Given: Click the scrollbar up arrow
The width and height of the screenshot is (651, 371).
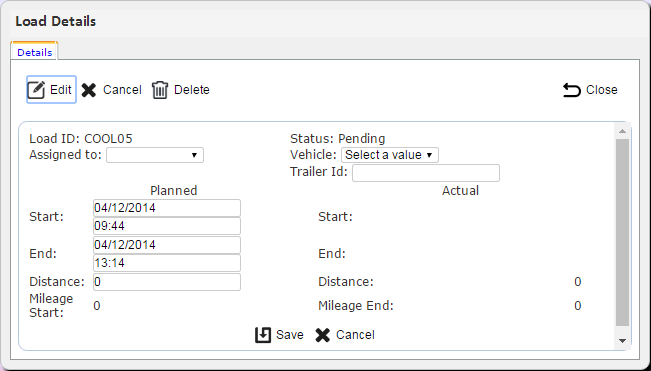Looking at the screenshot, I should tap(622, 131).
